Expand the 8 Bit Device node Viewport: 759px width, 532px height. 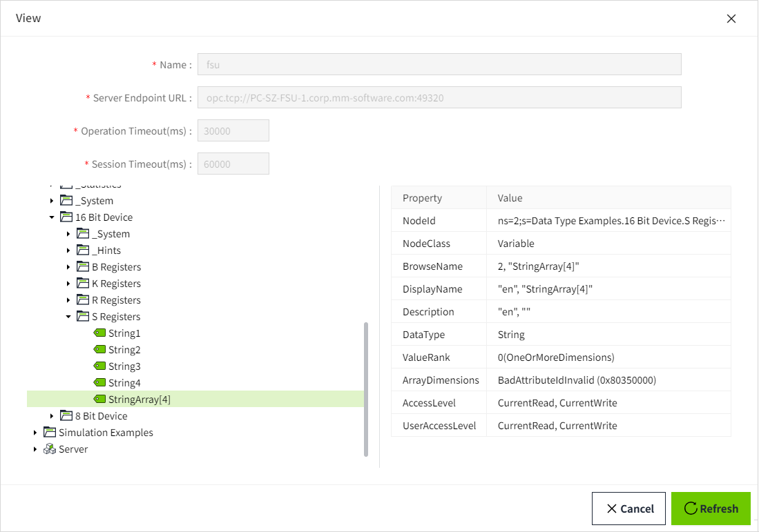point(52,416)
